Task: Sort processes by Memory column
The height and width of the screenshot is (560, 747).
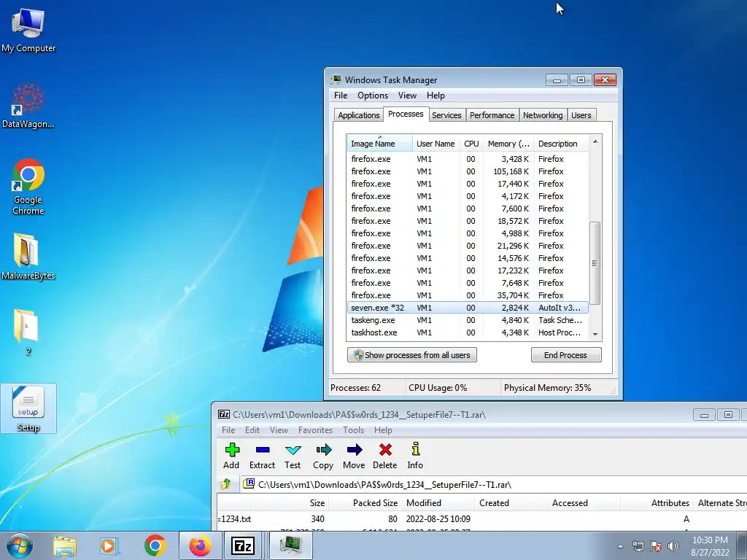Action: point(508,144)
